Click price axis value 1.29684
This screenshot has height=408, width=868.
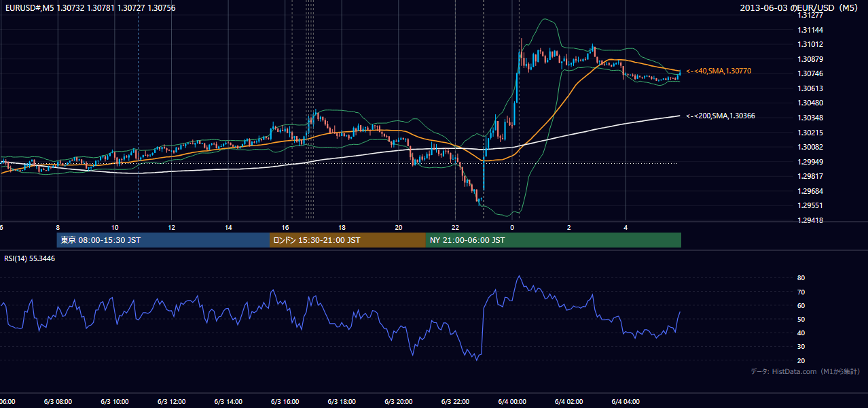pyautogui.click(x=810, y=191)
